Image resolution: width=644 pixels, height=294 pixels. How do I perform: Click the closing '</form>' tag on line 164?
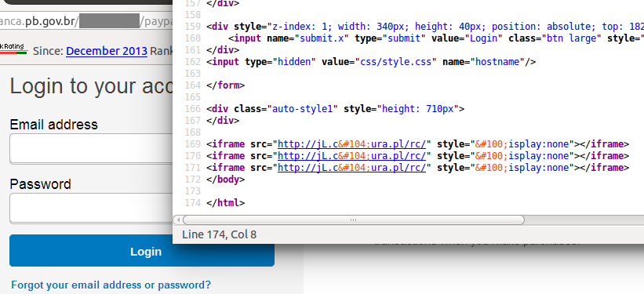[225, 85]
